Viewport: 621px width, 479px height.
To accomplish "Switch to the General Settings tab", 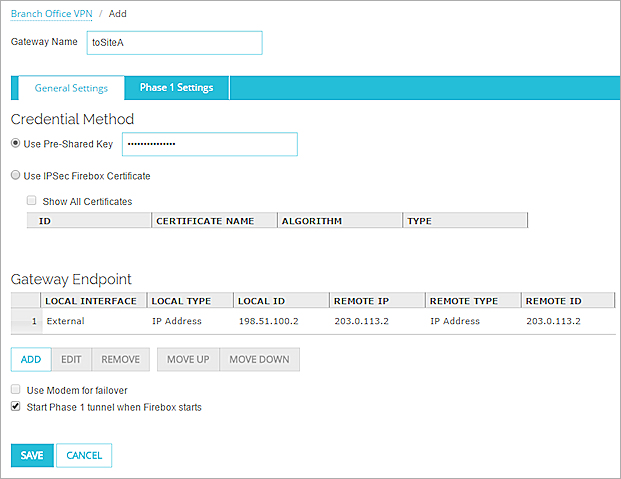I will [71, 88].
